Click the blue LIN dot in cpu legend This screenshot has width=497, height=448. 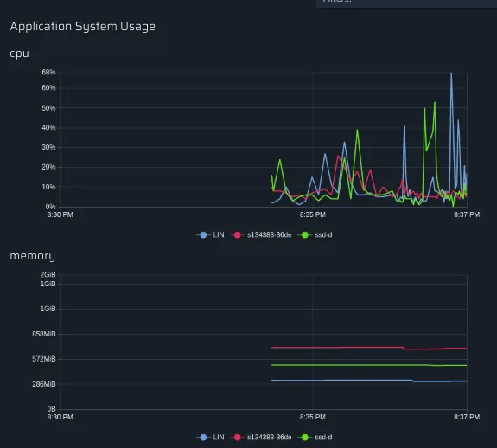(x=203, y=235)
